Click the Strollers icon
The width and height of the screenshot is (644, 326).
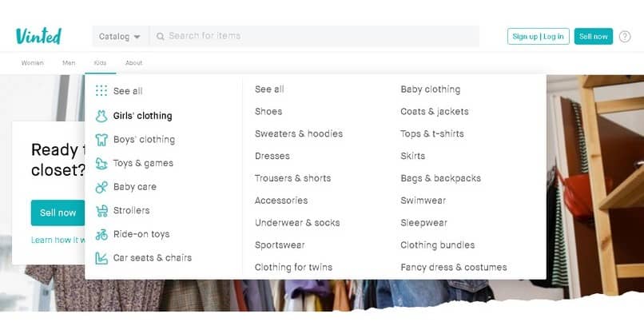coord(101,211)
